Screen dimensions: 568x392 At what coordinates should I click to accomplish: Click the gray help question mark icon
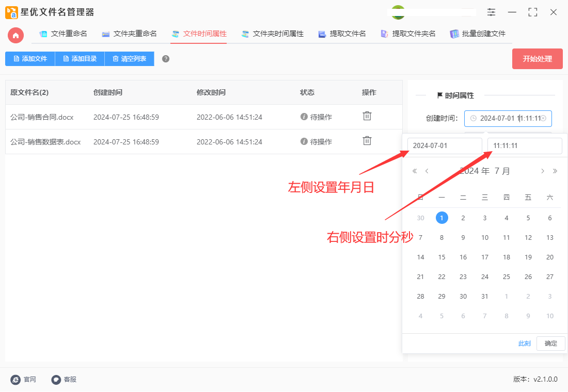click(x=166, y=59)
